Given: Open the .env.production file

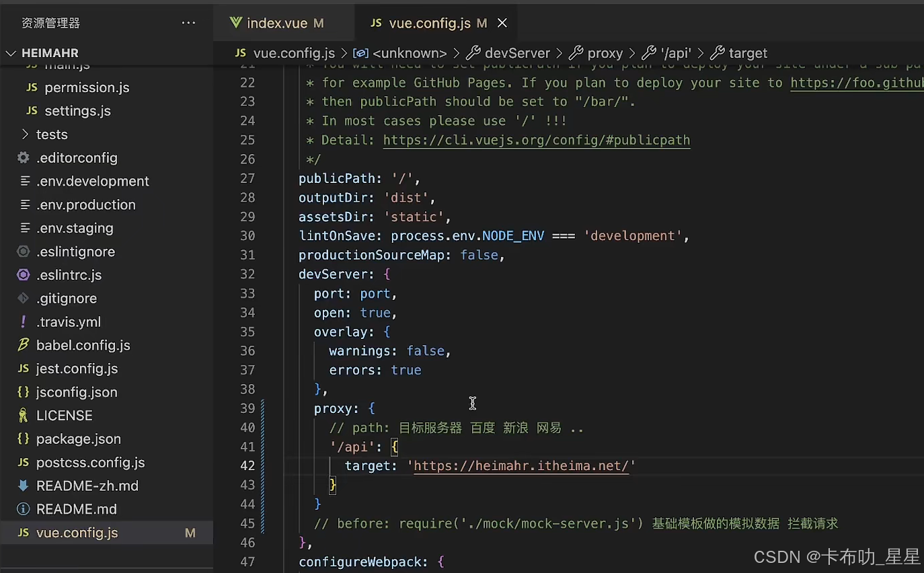Looking at the screenshot, I should coord(86,204).
